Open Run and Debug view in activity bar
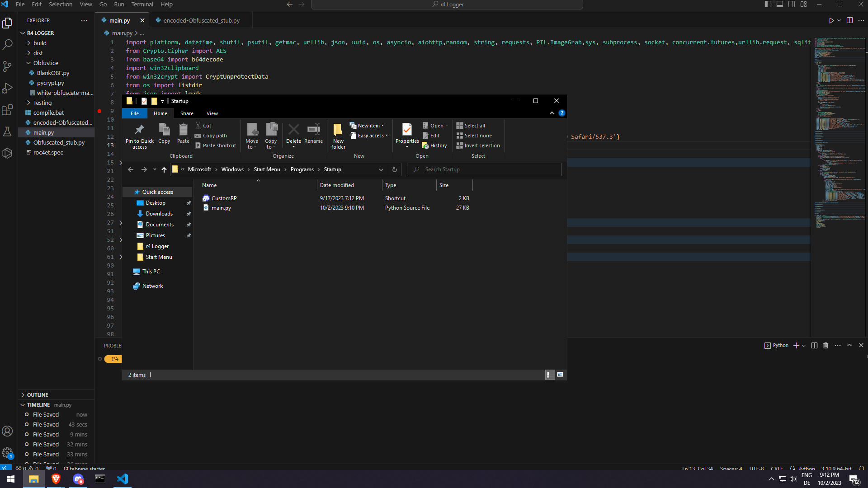This screenshot has width=868, height=488. pyautogui.click(x=7, y=88)
